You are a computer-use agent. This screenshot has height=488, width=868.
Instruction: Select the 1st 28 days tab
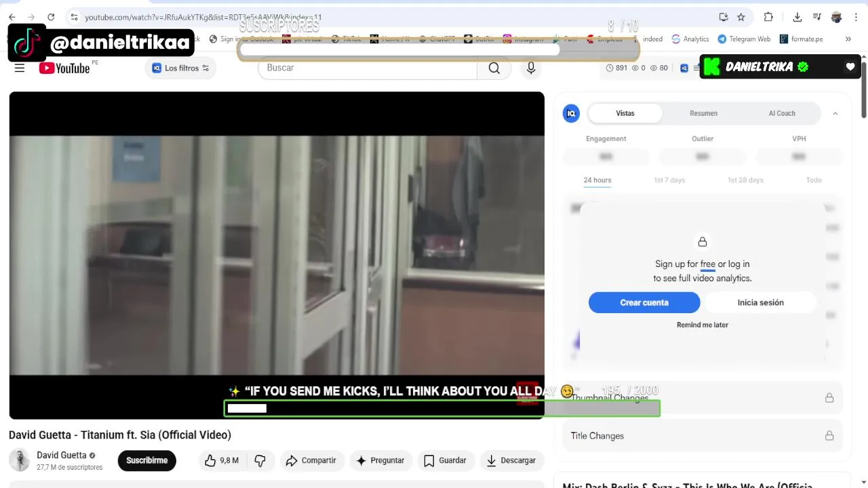[745, 180]
